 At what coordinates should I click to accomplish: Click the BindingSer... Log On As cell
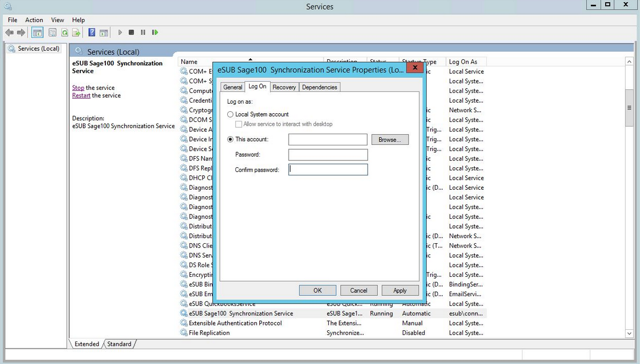tap(466, 284)
